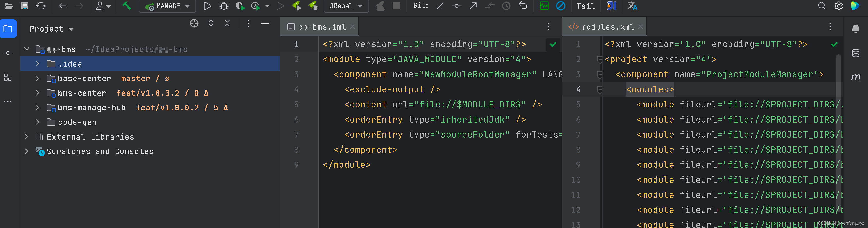
Task: Close the cp-bms.iml tab
Action: (x=352, y=26)
